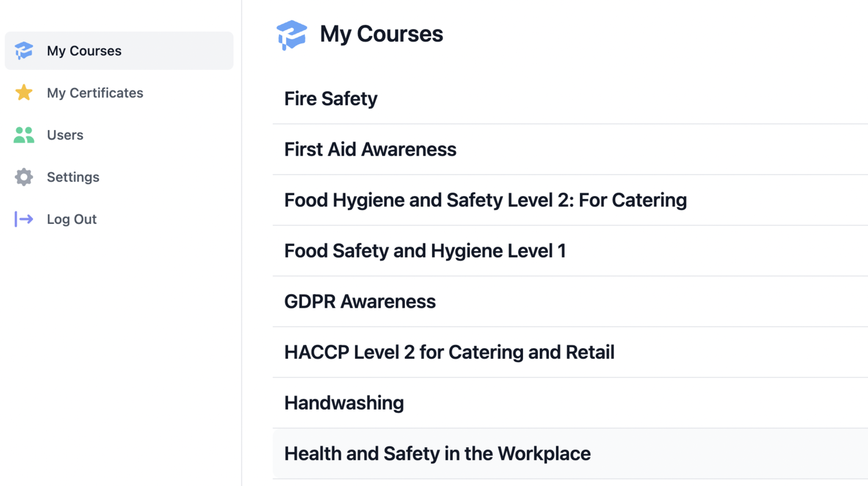
Task: Open the Handwashing course
Action: tap(344, 403)
